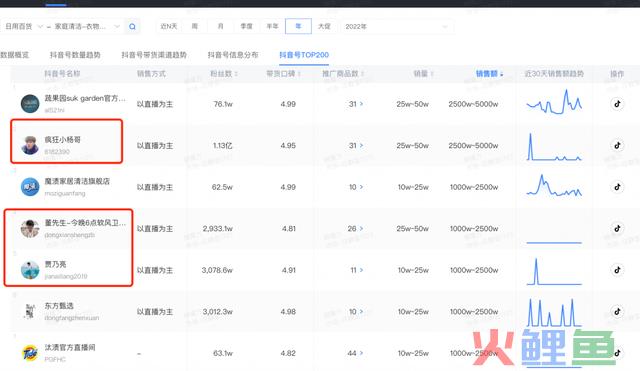Click reputation score 4.81
This screenshot has width=640, height=371.
tap(289, 229)
